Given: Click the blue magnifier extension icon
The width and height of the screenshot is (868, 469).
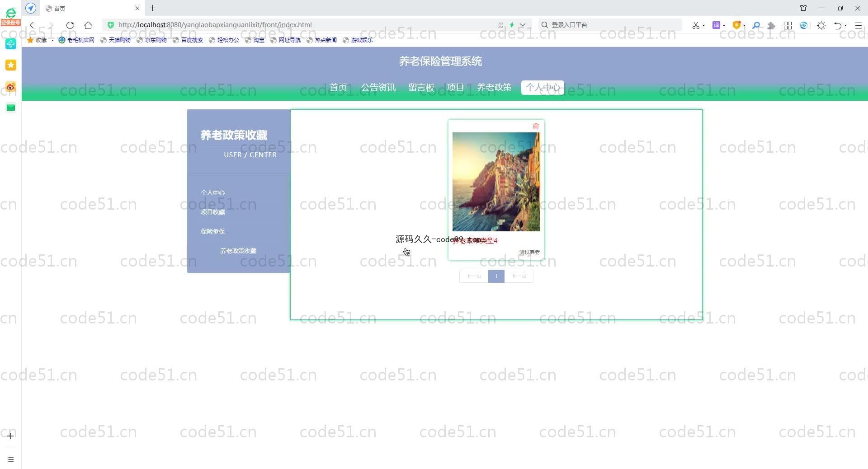Looking at the screenshot, I should click(756, 25).
